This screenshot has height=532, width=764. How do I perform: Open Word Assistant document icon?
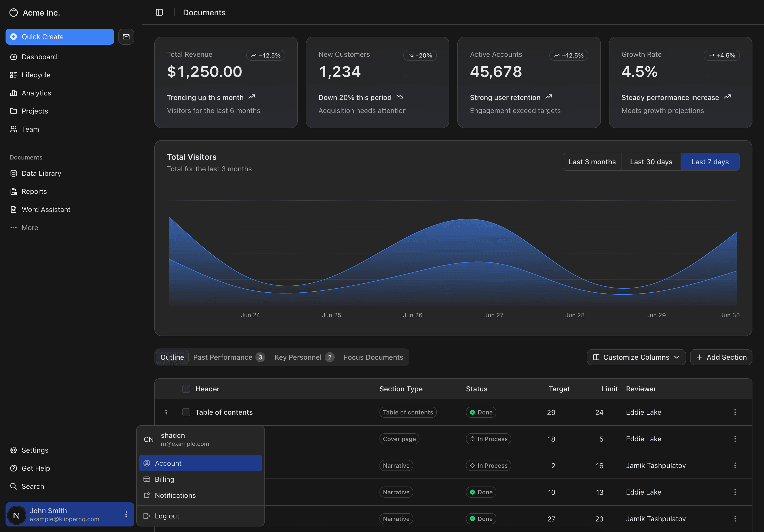tap(13, 209)
